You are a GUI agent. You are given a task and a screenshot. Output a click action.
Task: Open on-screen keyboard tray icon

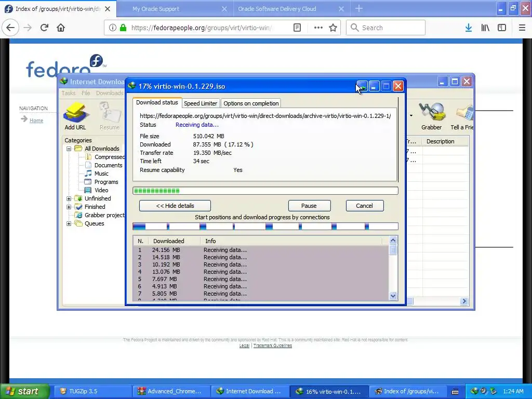455,391
